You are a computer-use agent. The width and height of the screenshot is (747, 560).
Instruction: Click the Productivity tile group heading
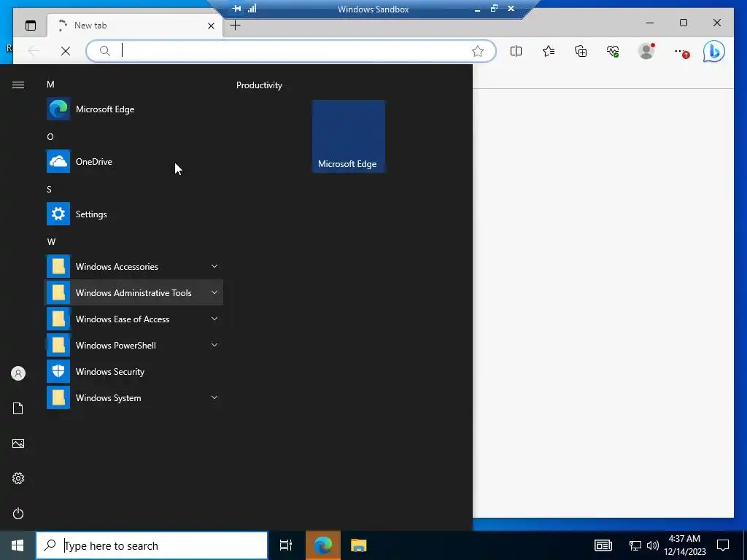click(259, 85)
